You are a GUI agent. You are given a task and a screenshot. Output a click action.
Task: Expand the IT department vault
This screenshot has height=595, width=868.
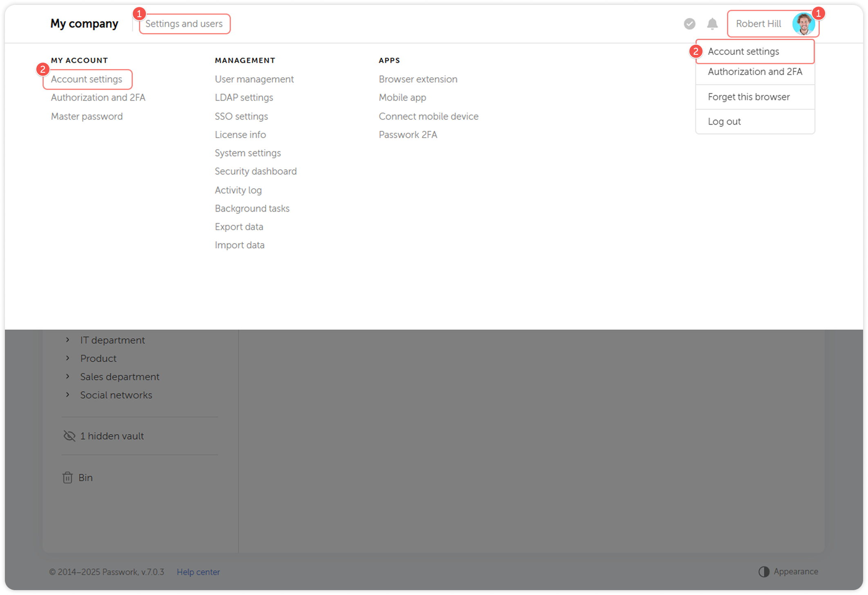coord(68,340)
